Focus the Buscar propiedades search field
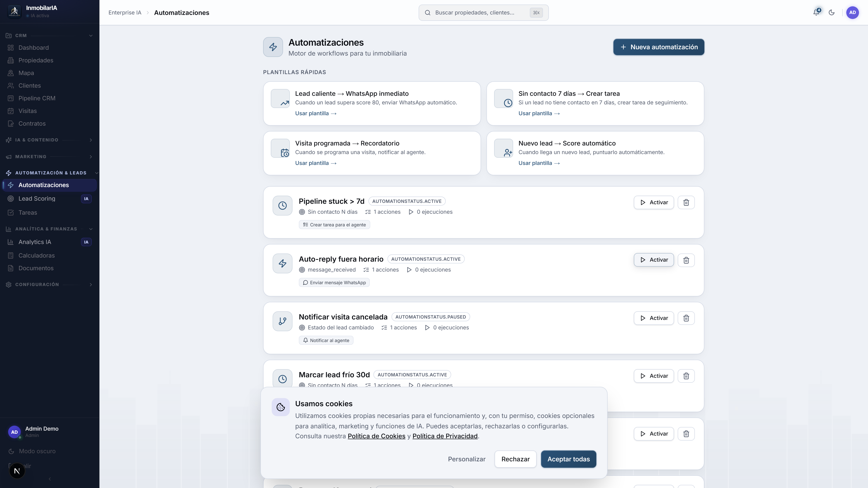 click(x=484, y=12)
